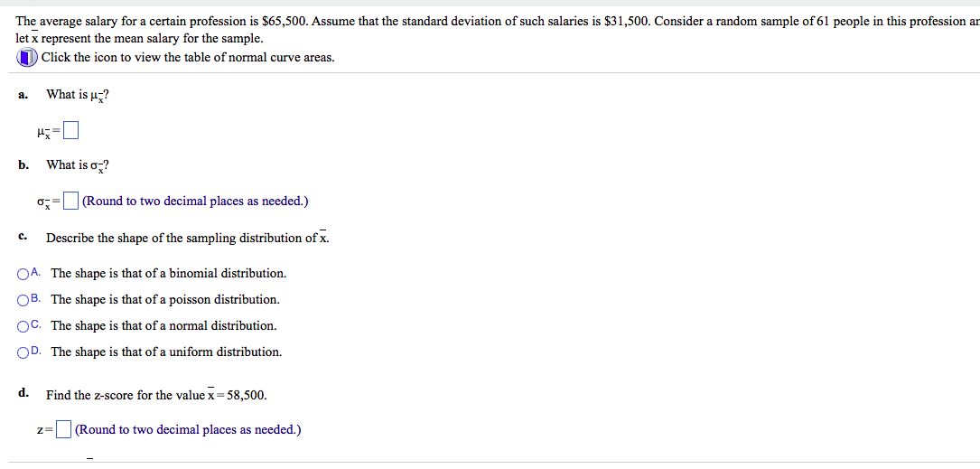The width and height of the screenshot is (980, 469).
Task: Click the rounding hint beside the σx̄ box
Action: point(195,202)
